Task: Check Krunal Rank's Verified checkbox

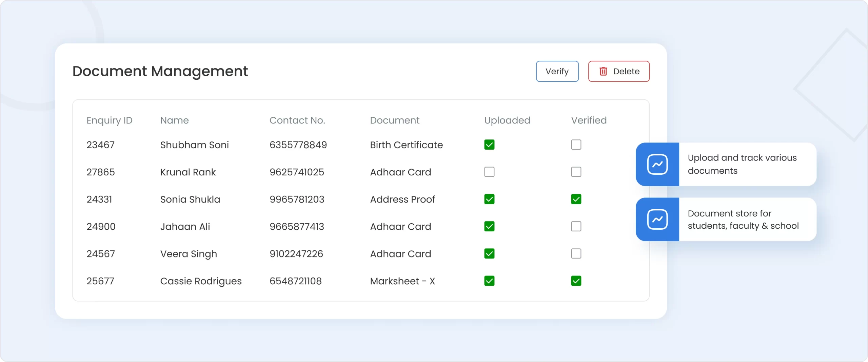Action: point(576,172)
